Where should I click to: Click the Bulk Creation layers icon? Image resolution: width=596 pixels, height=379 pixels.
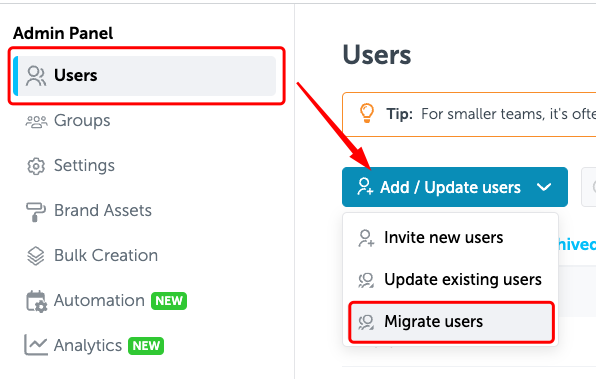click(36, 256)
